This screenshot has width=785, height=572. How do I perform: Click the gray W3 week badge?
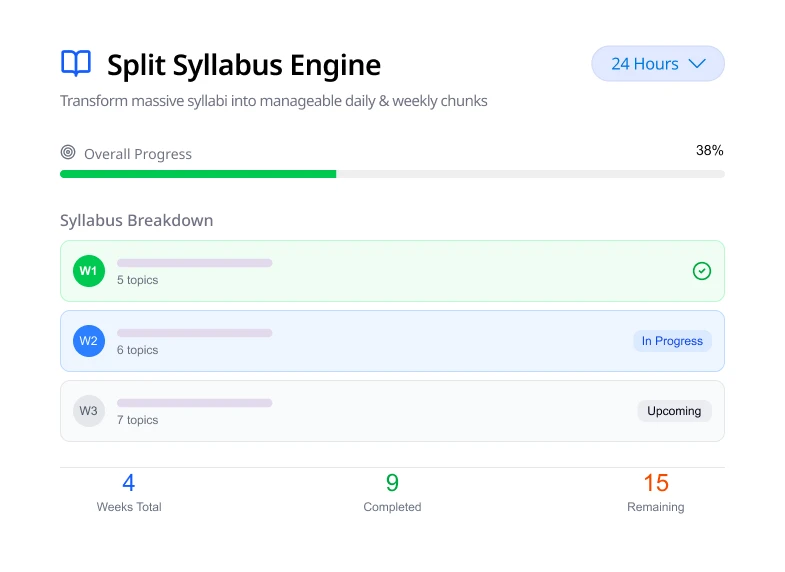click(x=89, y=411)
